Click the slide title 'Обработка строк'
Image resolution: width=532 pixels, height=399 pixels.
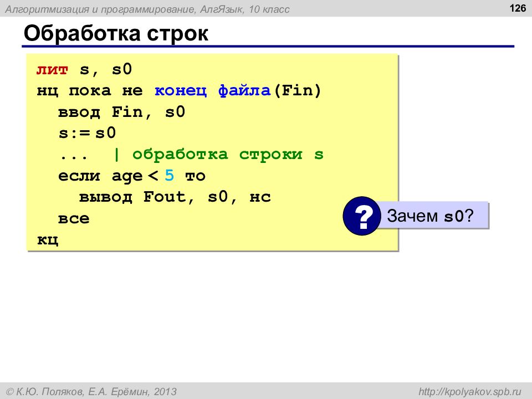(x=116, y=33)
